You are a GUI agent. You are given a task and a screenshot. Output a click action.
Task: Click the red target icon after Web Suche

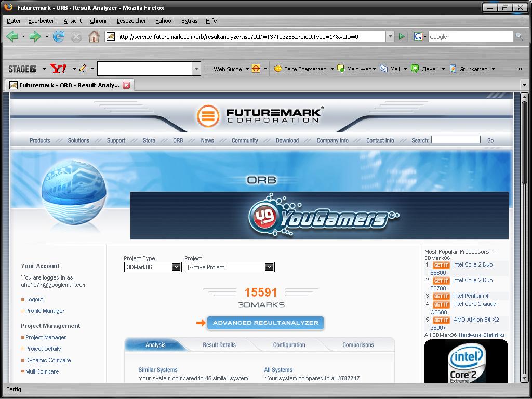[x=256, y=69]
